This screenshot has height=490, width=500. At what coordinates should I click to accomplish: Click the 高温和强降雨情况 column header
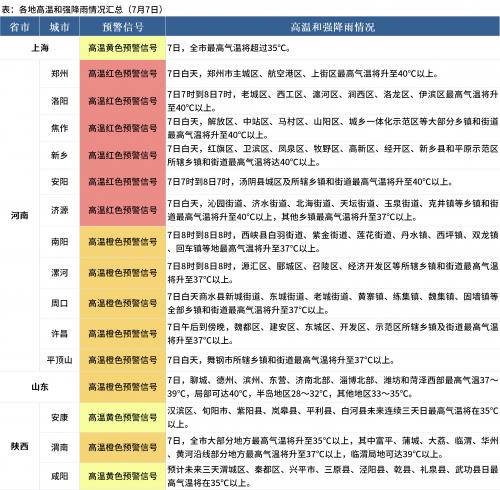pos(333,27)
